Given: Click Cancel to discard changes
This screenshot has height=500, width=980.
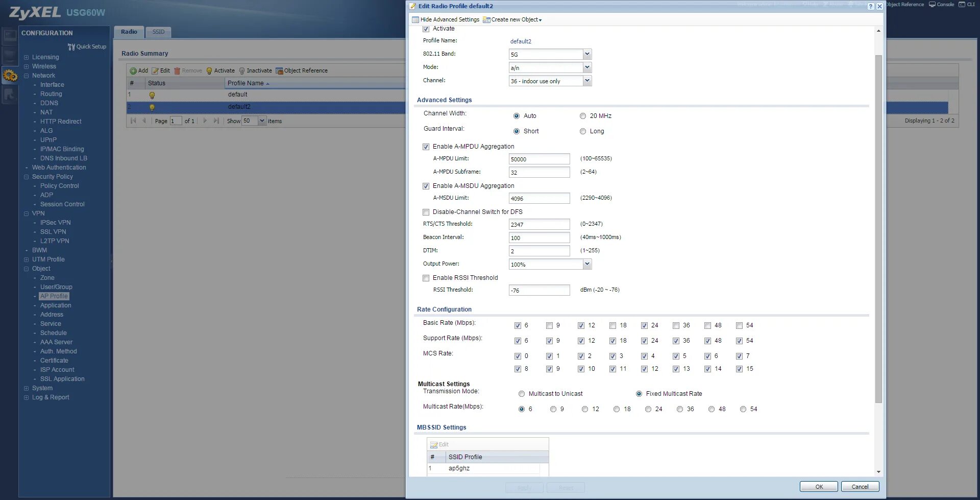Looking at the screenshot, I should [x=860, y=486].
